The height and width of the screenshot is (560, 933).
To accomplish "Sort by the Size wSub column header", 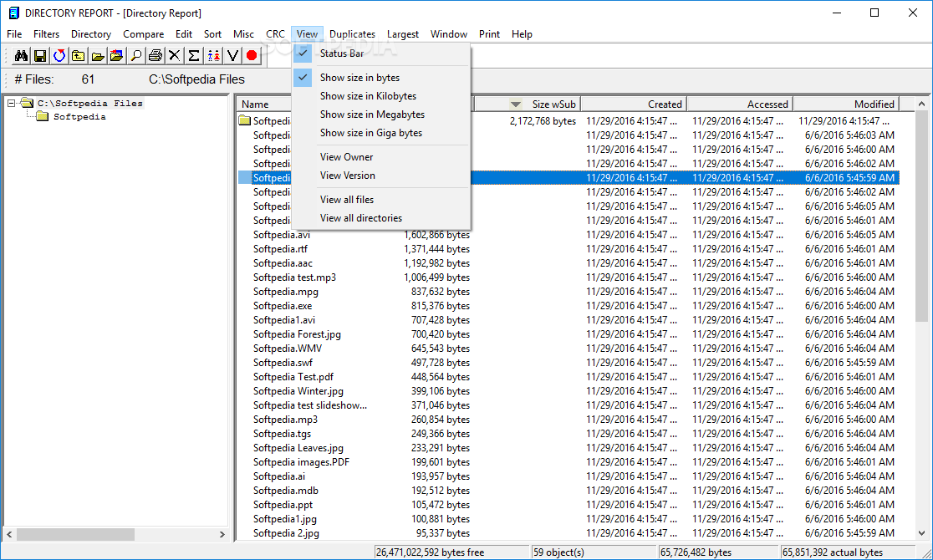I will pos(528,104).
